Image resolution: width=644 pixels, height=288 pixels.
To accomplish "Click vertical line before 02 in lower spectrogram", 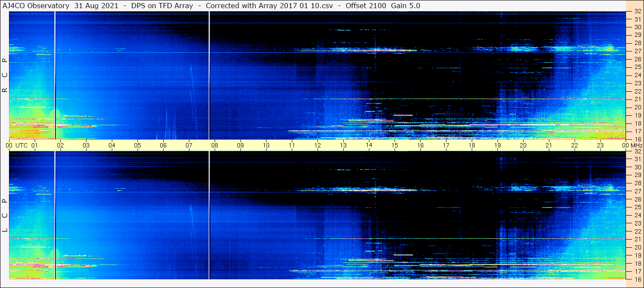I will click(x=55, y=214).
